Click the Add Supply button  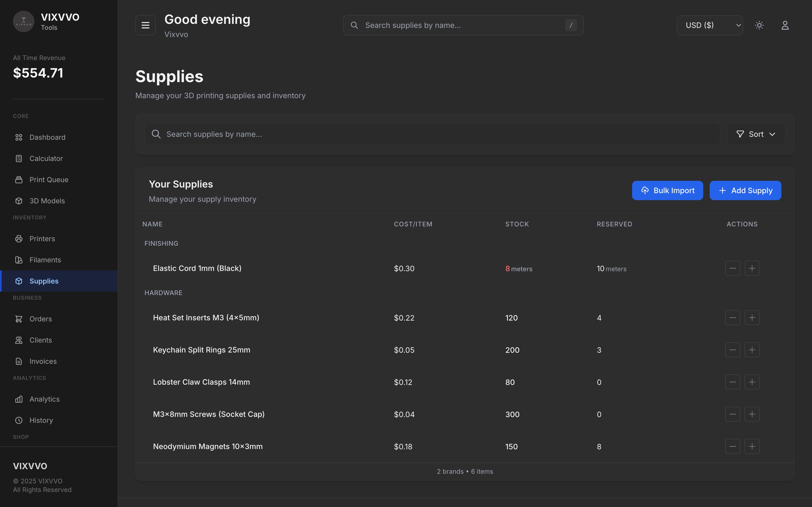click(745, 190)
